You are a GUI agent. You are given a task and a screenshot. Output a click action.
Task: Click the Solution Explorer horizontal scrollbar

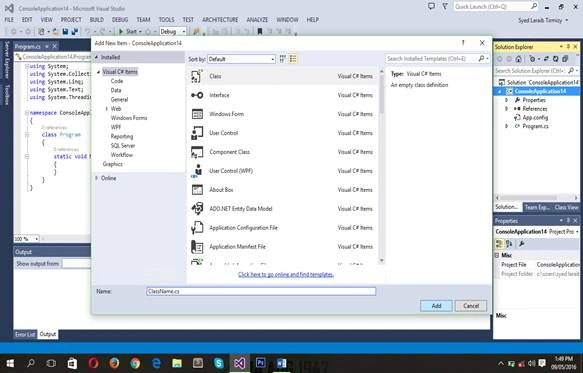coord(538,198)
